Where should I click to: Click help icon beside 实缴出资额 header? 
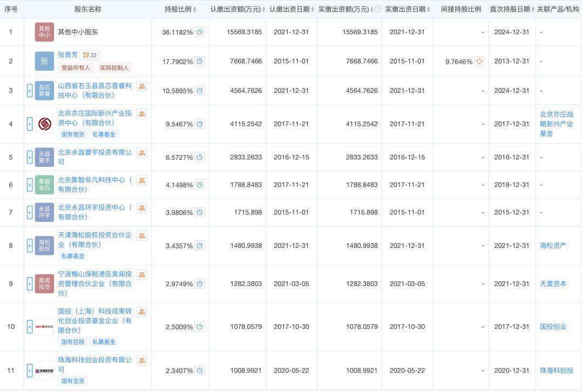378,9
